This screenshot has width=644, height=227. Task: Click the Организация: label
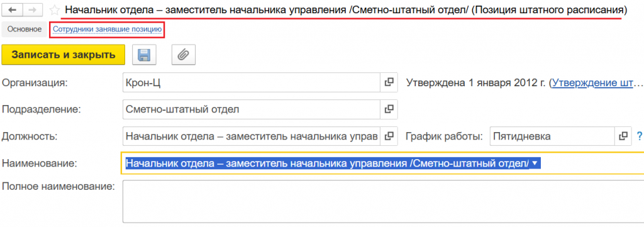[35, 82]
